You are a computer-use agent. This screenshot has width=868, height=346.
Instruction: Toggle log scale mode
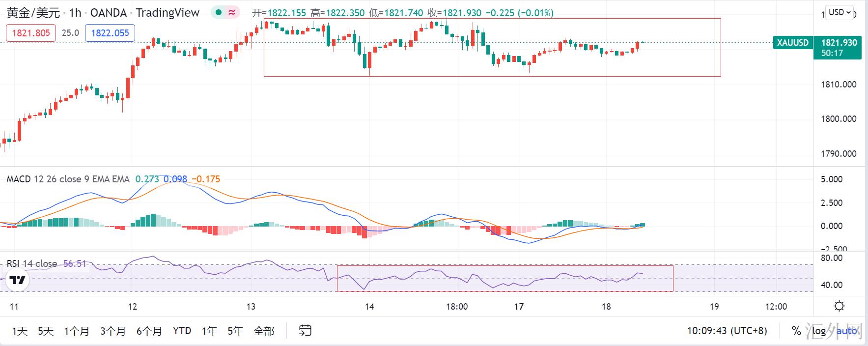818,331
